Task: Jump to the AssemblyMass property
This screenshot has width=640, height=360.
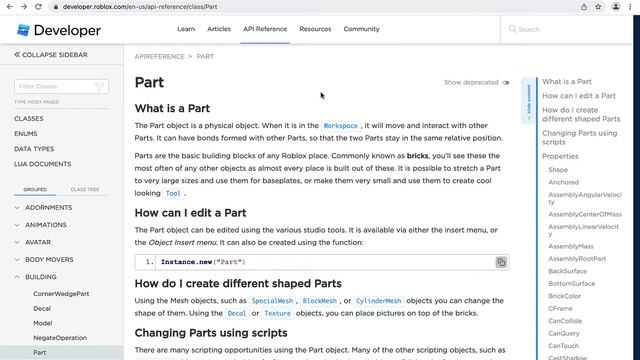Action: [571, 246]
